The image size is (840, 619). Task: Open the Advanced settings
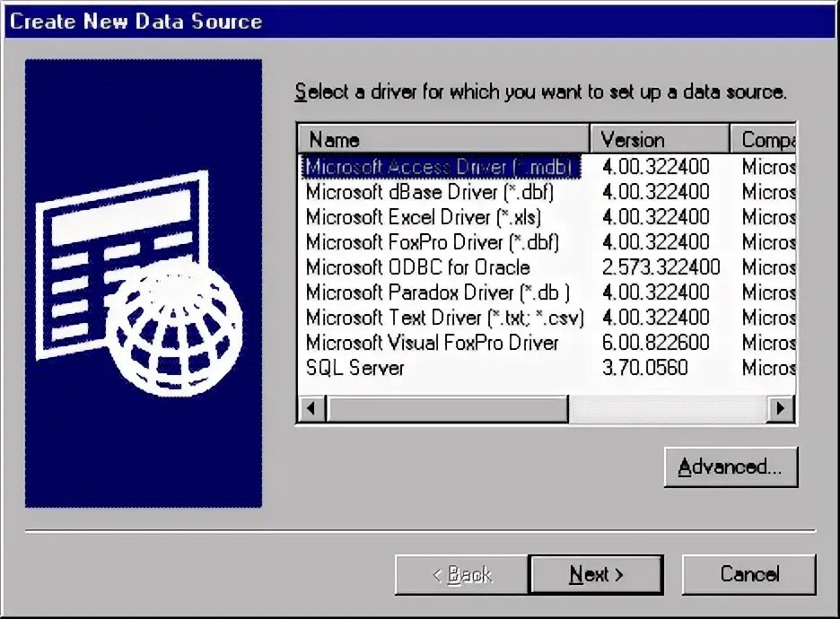(x=731, y=466)
